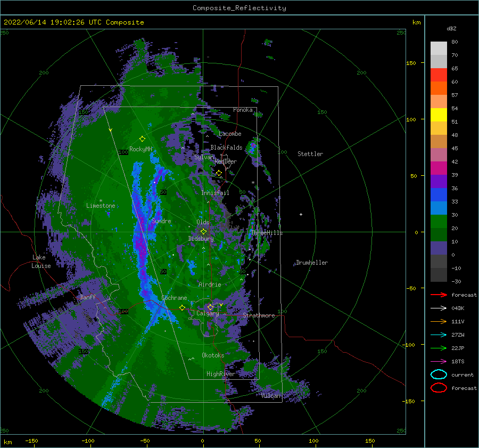Select the light gray 70-80 dBZ swatch
This screenshot has height=448, width=479.
tap(439, 48)
